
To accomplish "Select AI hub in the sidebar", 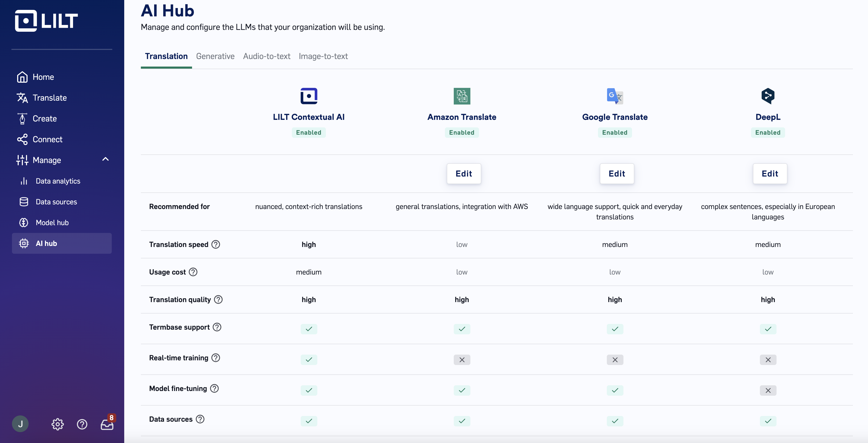I will pos(62,243).
